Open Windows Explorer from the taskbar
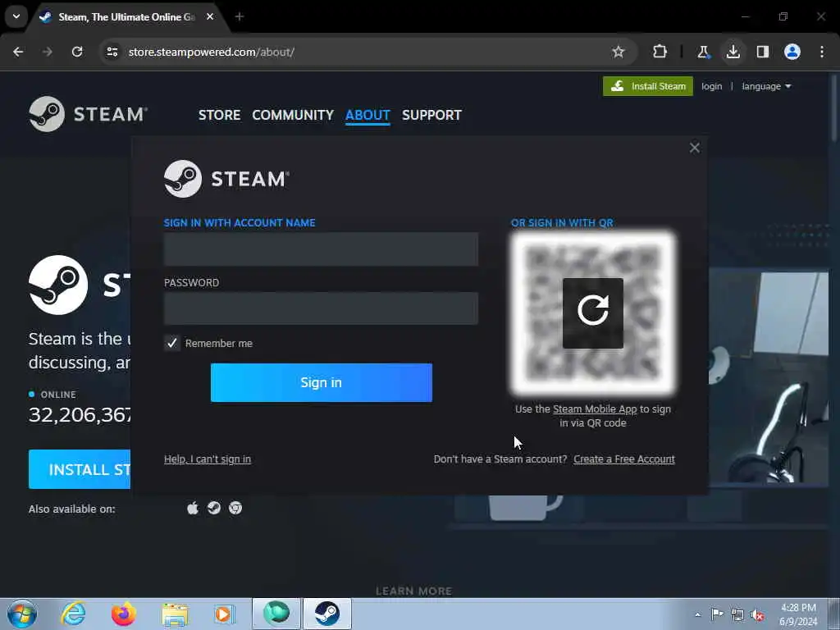Image resolution: width=840 pixels, height=630 pixels. point(176,615)
